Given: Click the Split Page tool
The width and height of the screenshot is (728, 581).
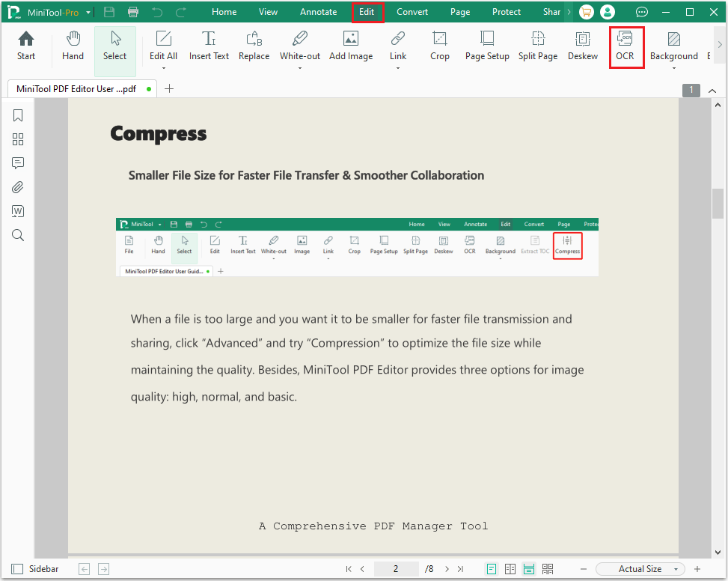Looking at the screenshot, I should pyautogui.click(x=538, y=46).
